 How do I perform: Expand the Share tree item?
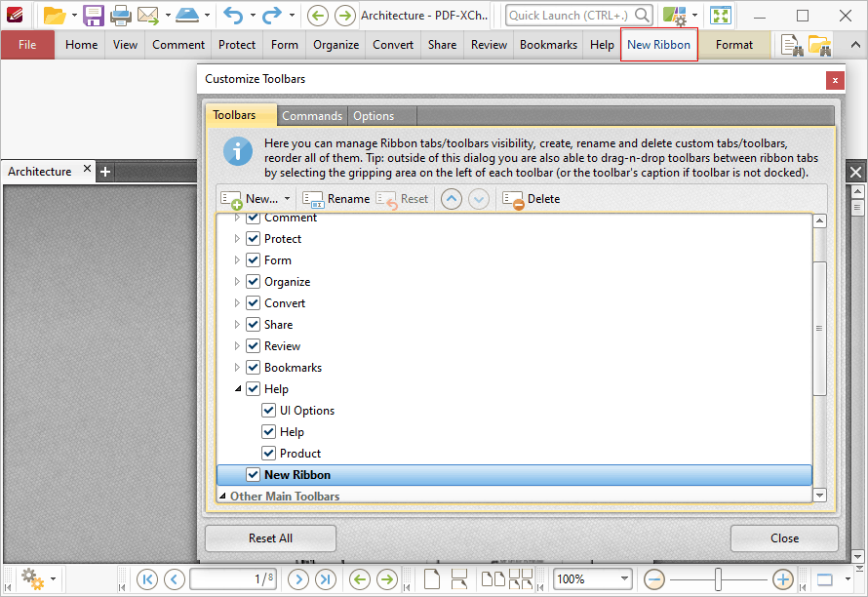[x=237, y=325]
